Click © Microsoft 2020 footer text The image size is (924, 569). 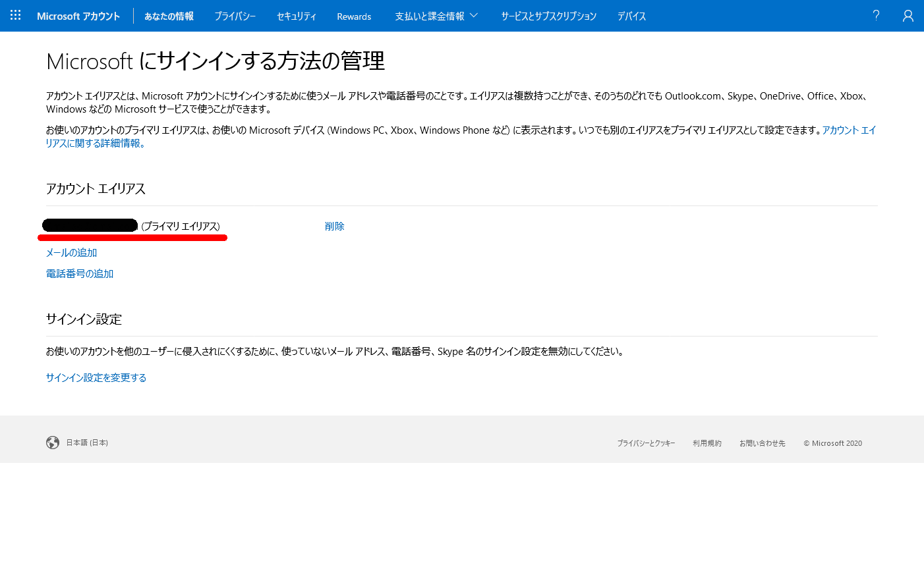coord(832,443)
